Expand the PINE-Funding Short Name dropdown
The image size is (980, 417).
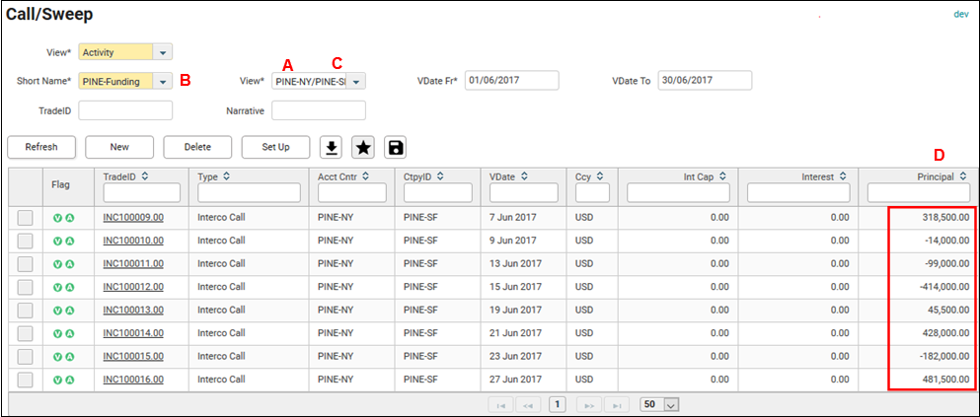point(163,81)
